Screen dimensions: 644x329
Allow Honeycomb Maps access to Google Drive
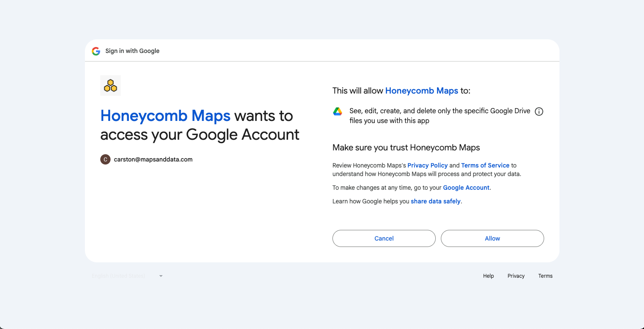point(492,238)
